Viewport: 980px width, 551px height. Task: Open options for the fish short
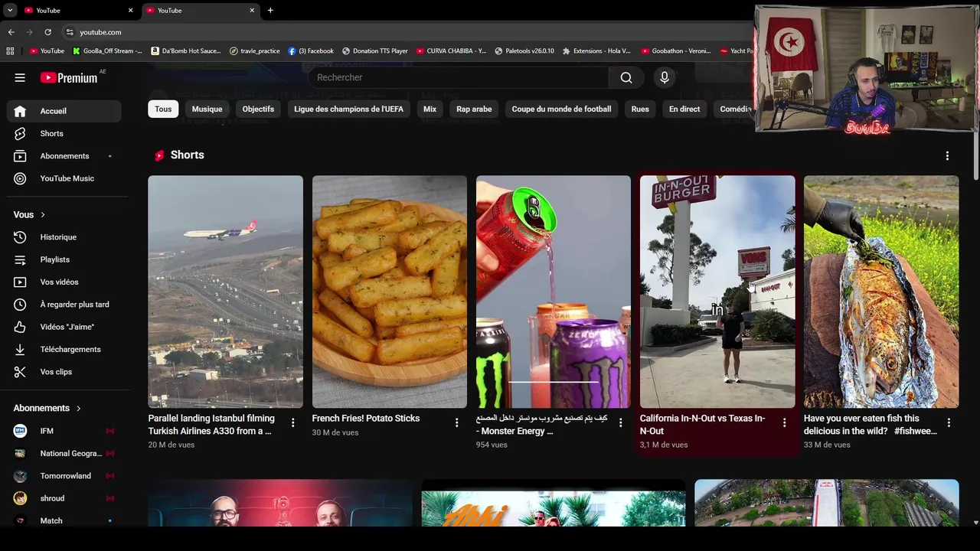[949, 422]
